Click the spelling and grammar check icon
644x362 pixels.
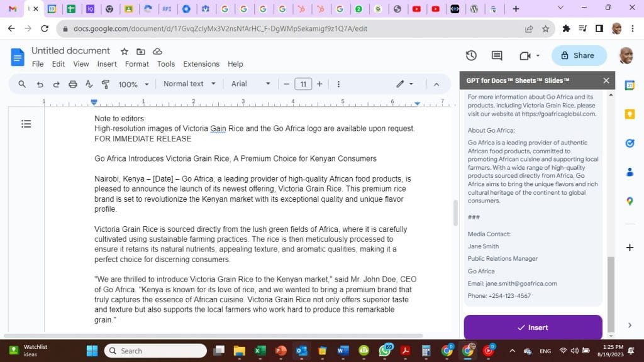click(x=89, y=84)
